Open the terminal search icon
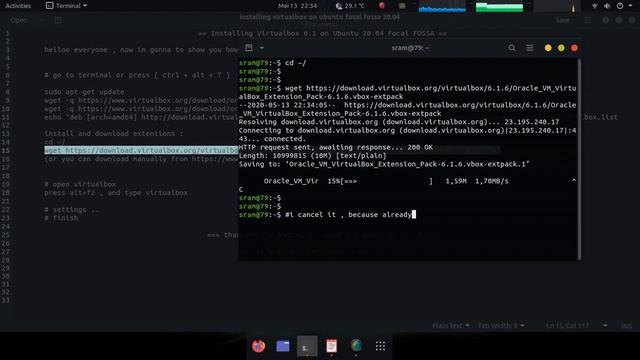The image size is (640, 360). click(x=512, y=48)
